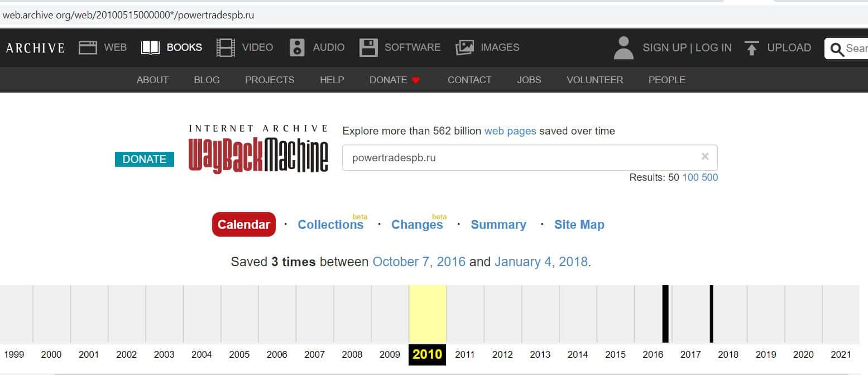
Task: Open the BLOG page
Action: [x=207, y=80]
